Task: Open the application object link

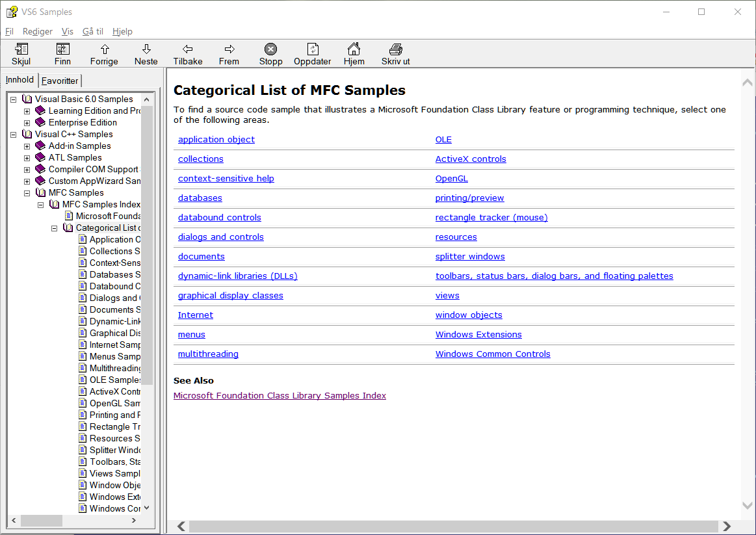Action: [x=216, y=139]
